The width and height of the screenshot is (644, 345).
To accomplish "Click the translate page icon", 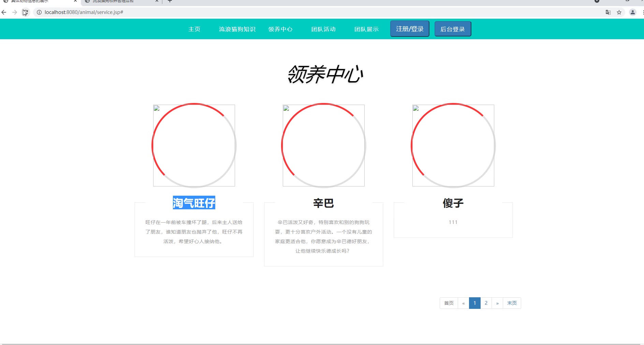I will tap(608, 12).
